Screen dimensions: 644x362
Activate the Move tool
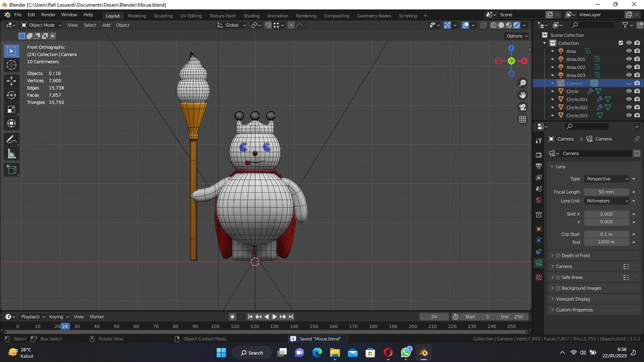click(x=11, y=81)
